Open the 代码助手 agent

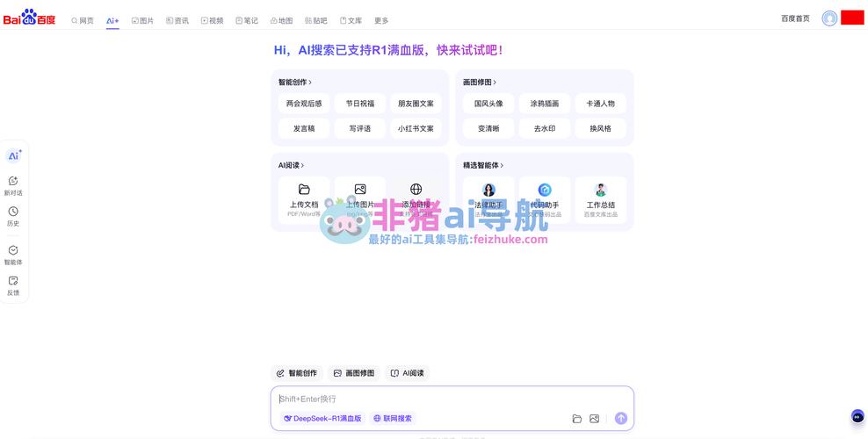coord(544,200)
